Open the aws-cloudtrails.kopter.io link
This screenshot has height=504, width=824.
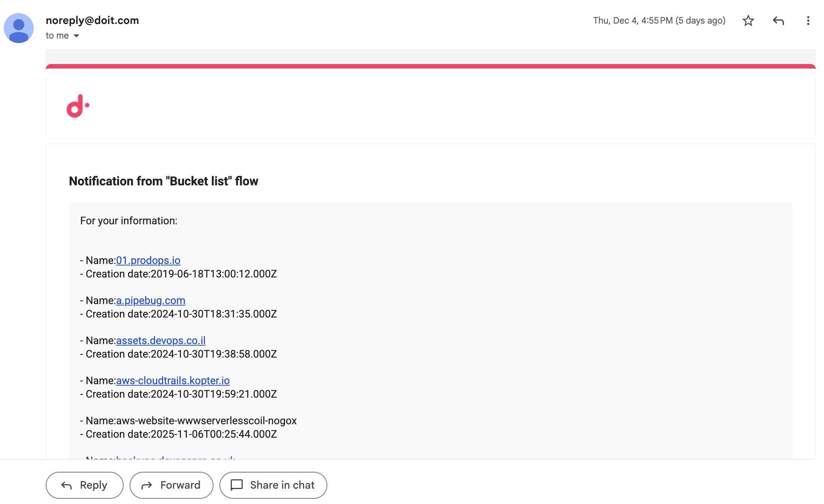173,380
